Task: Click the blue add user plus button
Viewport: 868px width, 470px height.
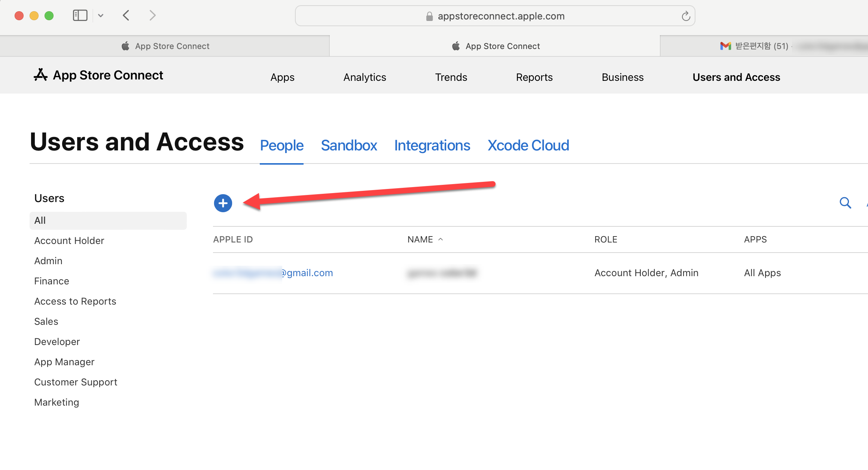Action: [223, 203]
